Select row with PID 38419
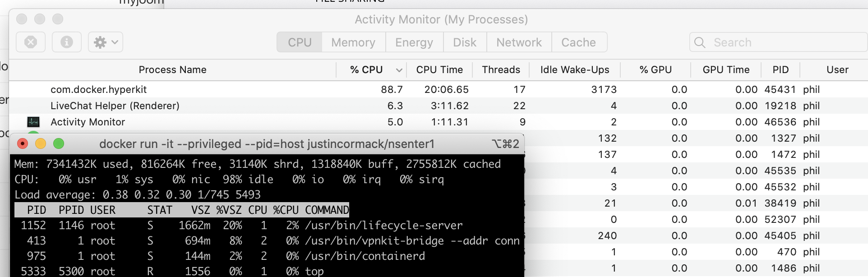Viewport: 868px width, 277px height. pos(696,203)
